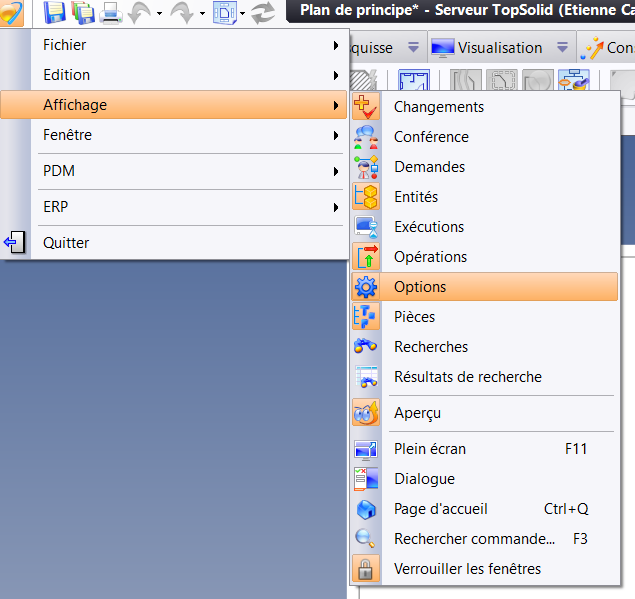Image resolution: width=635 pixels, height=599 pixels.
Task: Select Rechercher commande... F3 entry
Action: pos(485,539)
